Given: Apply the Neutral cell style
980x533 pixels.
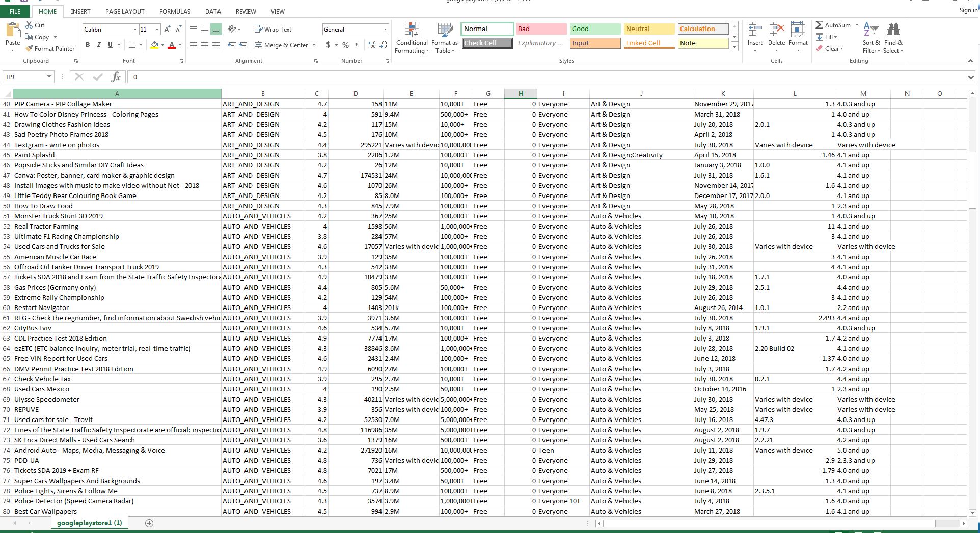Looking at the screenshot, I should tap(649, 29).
